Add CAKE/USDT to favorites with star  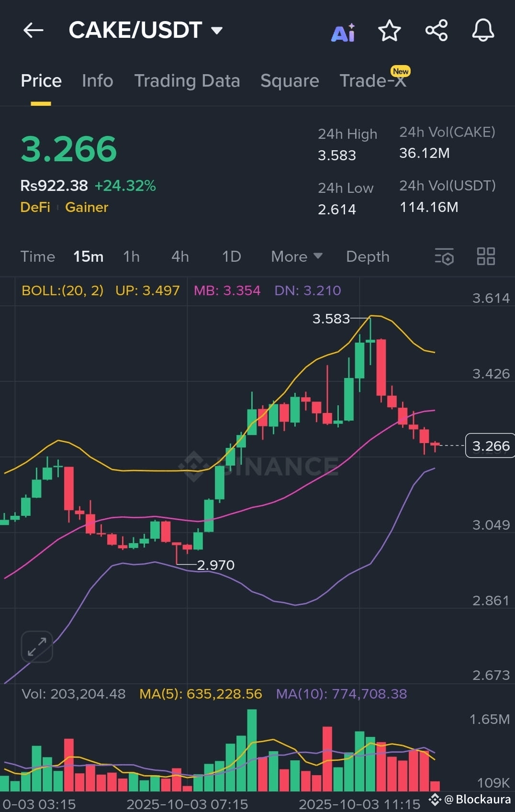pos(389,31)
